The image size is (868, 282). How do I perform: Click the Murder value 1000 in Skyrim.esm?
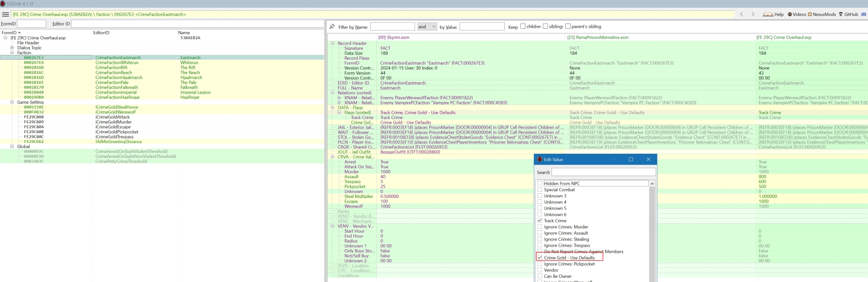pyautogui.click(x=385, y=172)
